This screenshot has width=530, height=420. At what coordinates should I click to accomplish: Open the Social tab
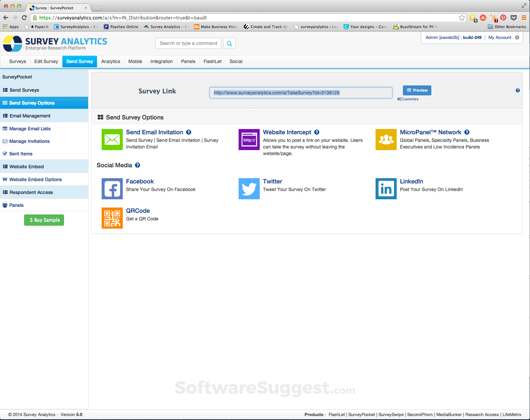pyautogui.click(x=236, y=61)
